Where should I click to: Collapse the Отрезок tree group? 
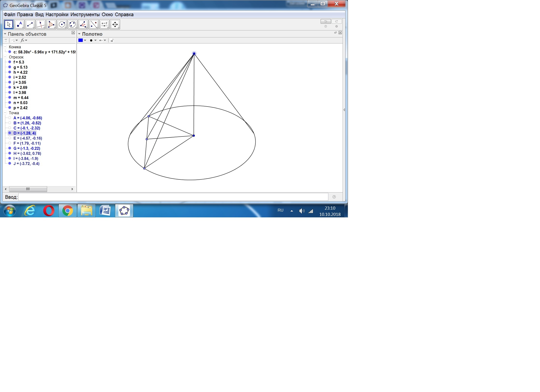(x=5, y=57)
